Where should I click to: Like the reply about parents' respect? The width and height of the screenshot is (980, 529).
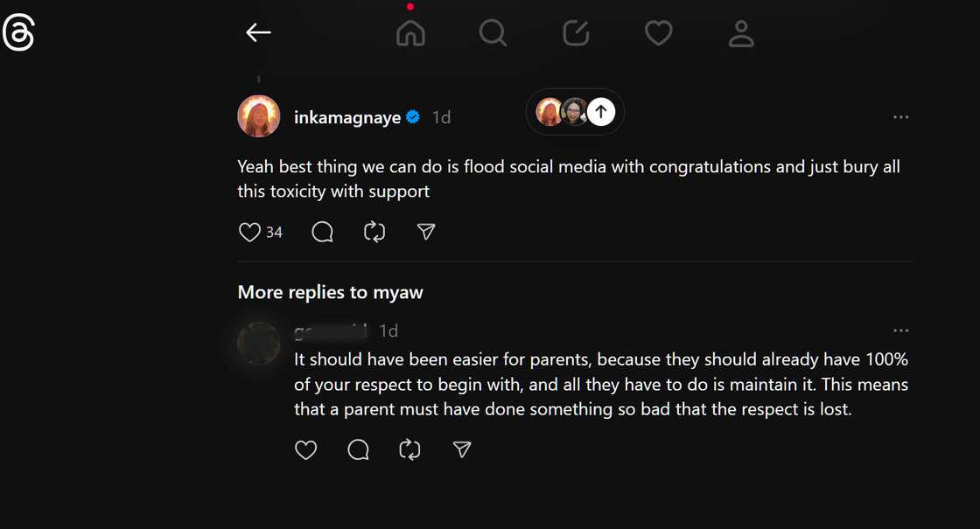[305, 449]
